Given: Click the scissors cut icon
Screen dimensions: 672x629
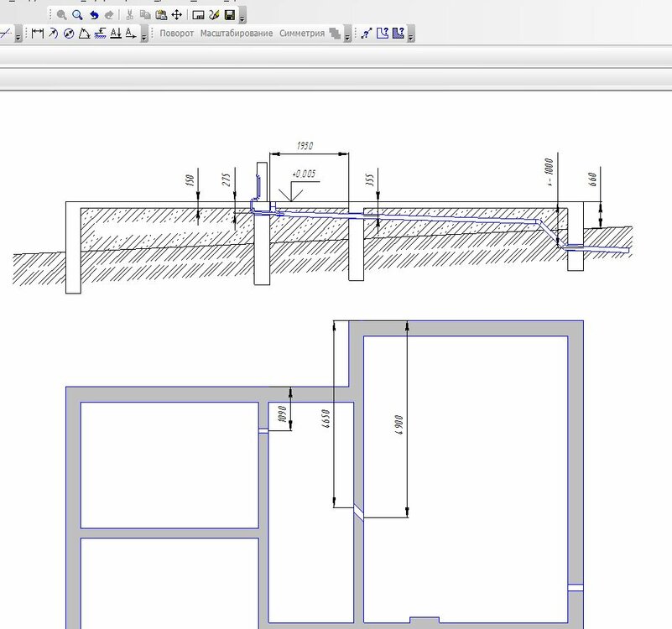Looking at the screenshot, I should pos(130,15).
